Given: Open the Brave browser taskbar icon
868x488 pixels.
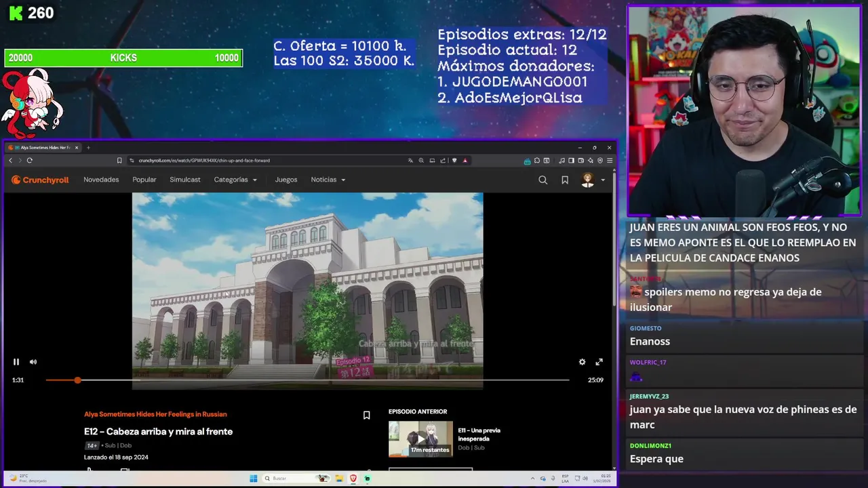Looking at the screenshot, I should pyautogui.click(x=353, y=479).
